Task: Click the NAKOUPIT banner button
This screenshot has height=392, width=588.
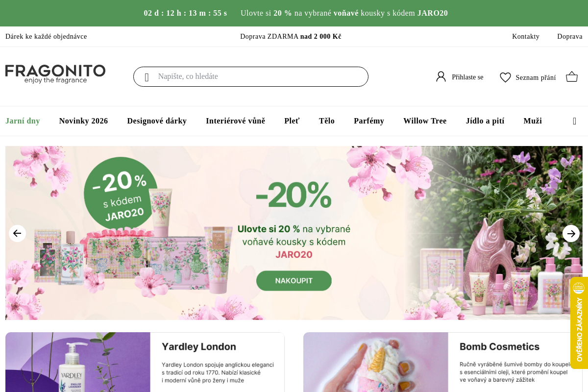Action: (x=294, y=281)
